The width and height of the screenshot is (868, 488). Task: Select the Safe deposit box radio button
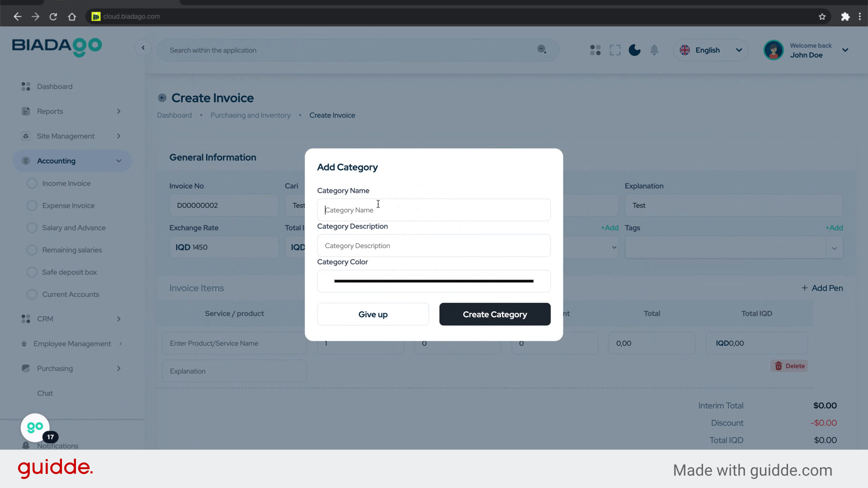pos(32,272)
